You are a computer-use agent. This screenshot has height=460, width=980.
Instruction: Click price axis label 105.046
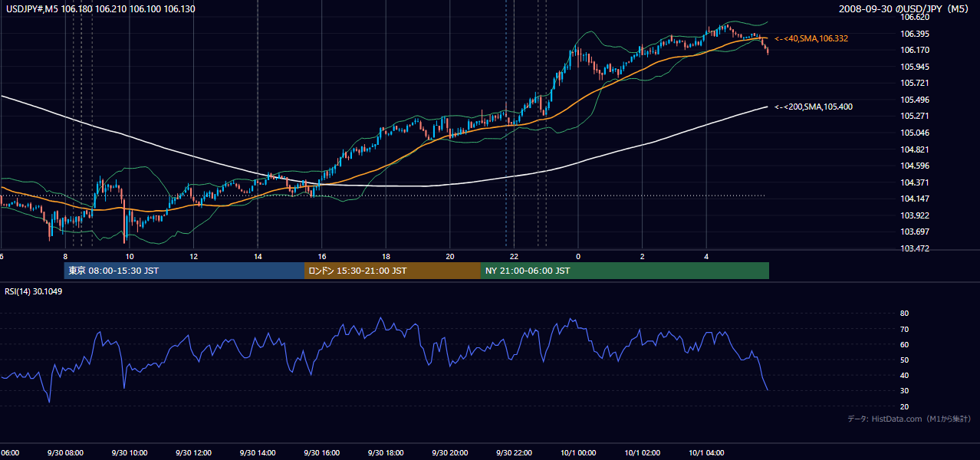pos(916,133)
